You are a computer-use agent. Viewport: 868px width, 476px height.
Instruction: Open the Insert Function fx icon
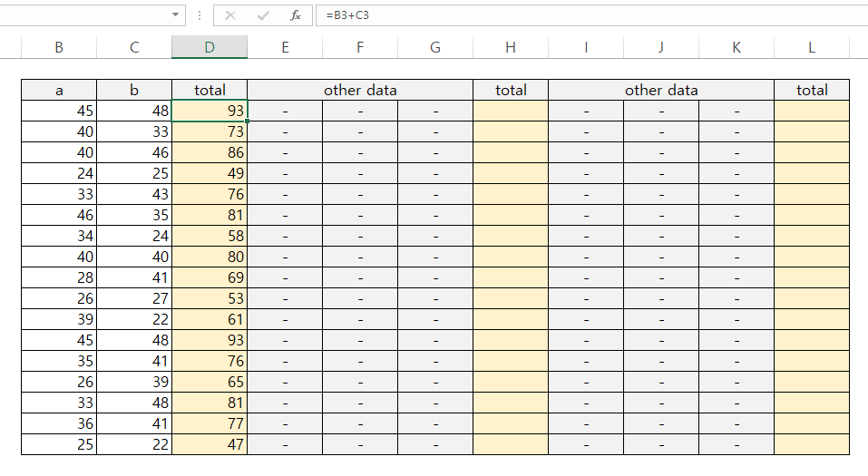tap(296, 15)
